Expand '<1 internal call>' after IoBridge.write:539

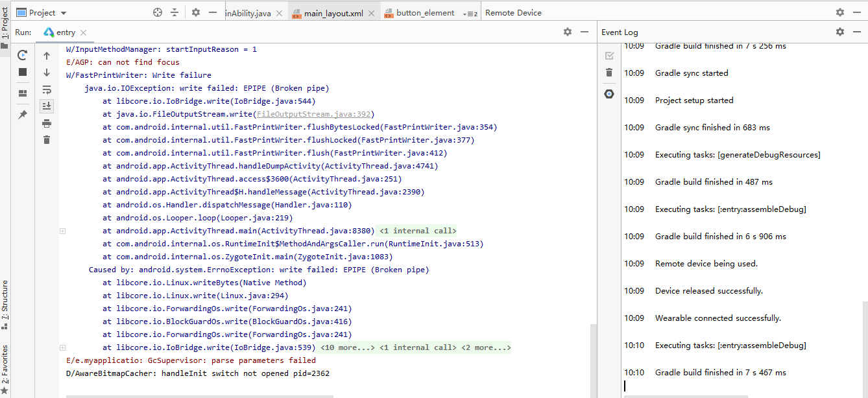click(x=418, y=347)
